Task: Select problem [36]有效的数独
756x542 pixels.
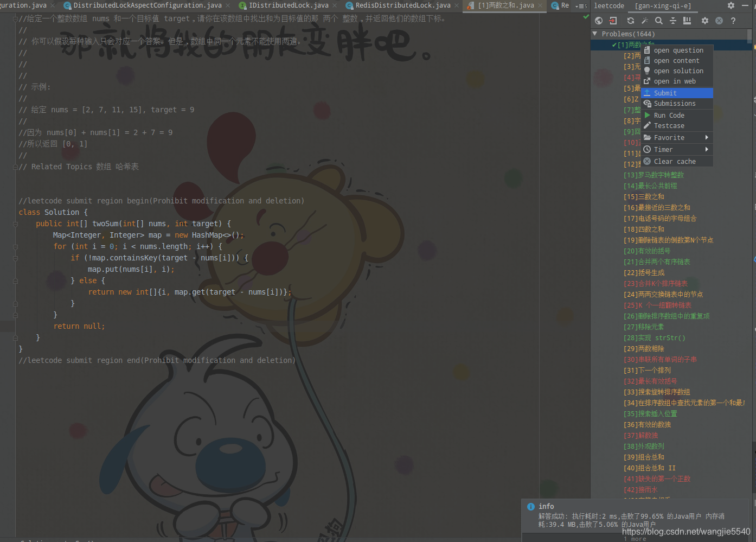Action: 647,424
